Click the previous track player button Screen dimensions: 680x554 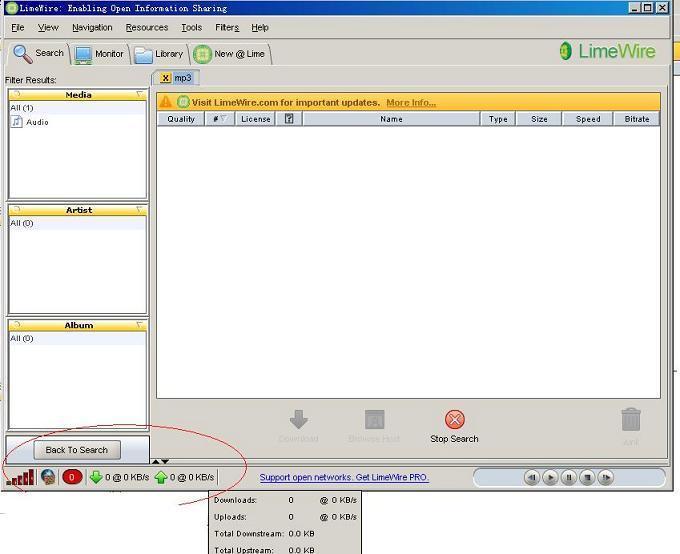point(532,478)
